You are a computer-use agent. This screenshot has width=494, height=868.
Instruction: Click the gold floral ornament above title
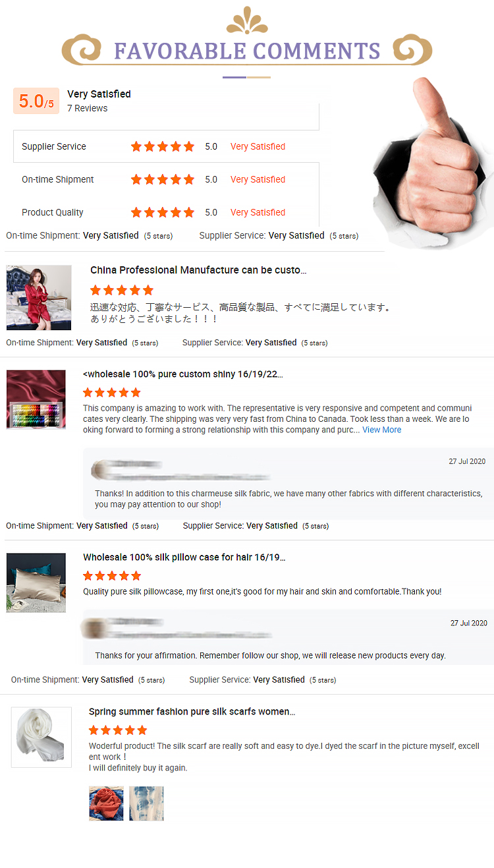pyautogui.click(x=247, y=20)
